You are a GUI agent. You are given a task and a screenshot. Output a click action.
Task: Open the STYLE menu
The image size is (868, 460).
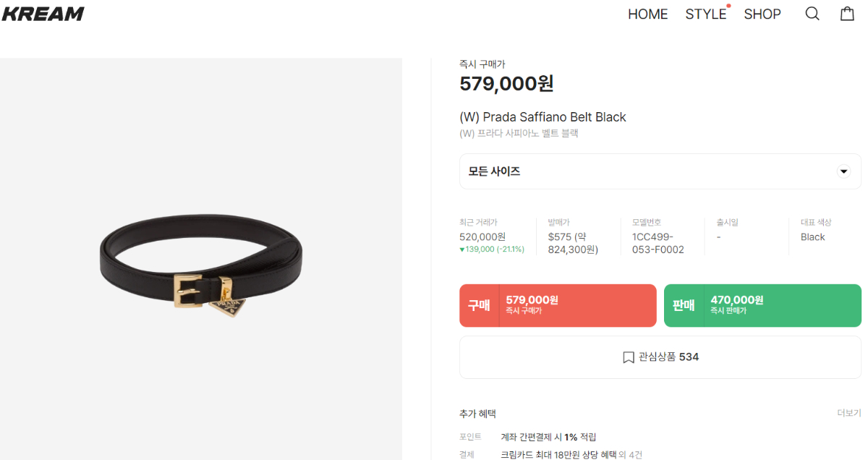705,14
